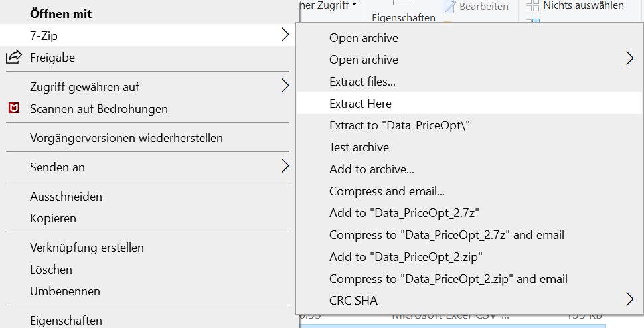This screenshot has width=644, height=328.
Task: Select Extract files... option
Action: pos(362,82)
